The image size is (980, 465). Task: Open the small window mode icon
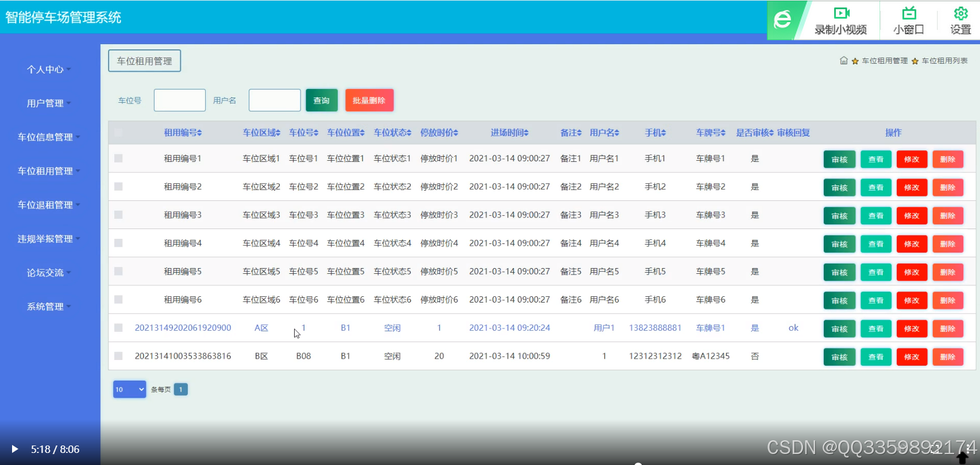pyautogui.click(x=909, y=21)
